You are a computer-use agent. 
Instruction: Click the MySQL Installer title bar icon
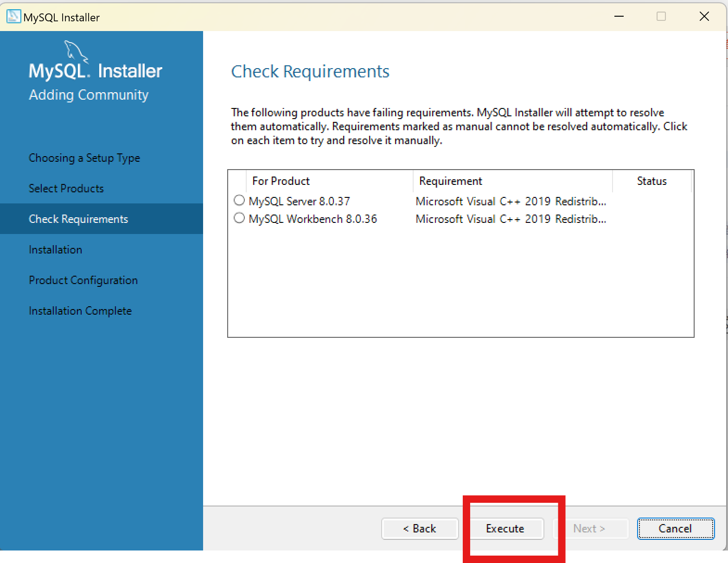[13, 17]
